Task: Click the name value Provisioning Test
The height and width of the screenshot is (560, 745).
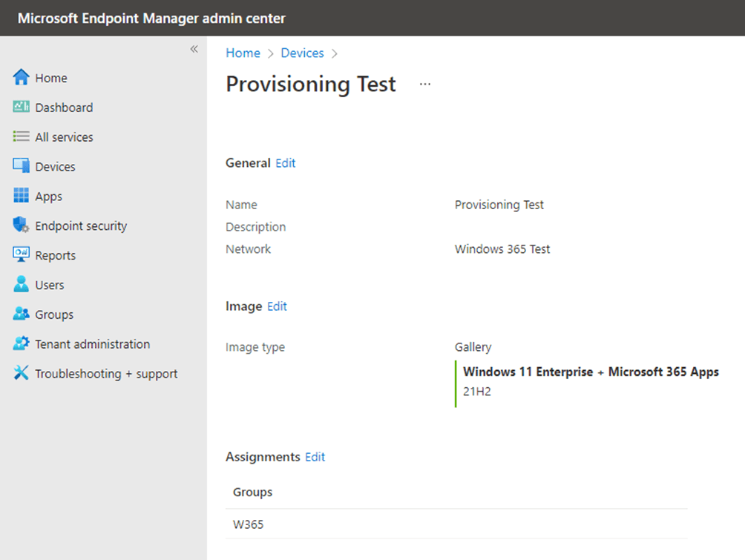Action: pos(499,205)
